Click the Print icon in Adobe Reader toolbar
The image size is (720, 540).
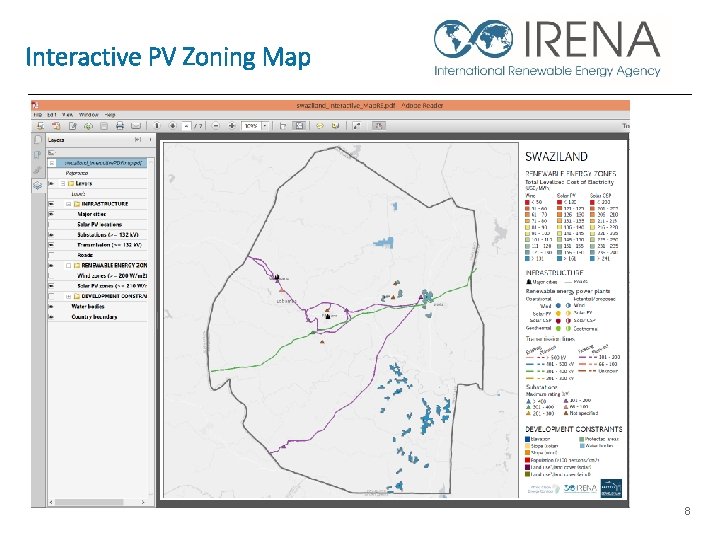(x=120, y=125)
